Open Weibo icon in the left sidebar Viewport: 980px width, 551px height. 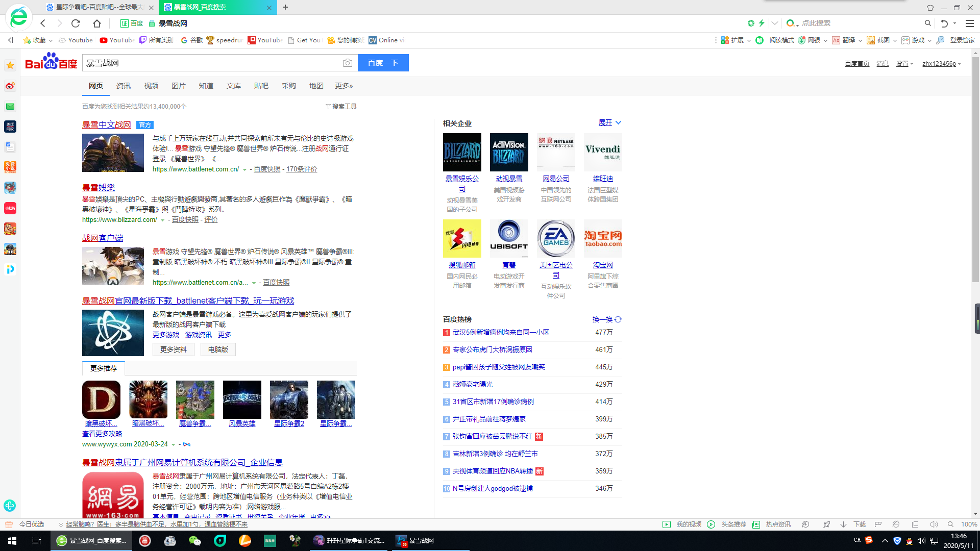click(x=10, y=86)
